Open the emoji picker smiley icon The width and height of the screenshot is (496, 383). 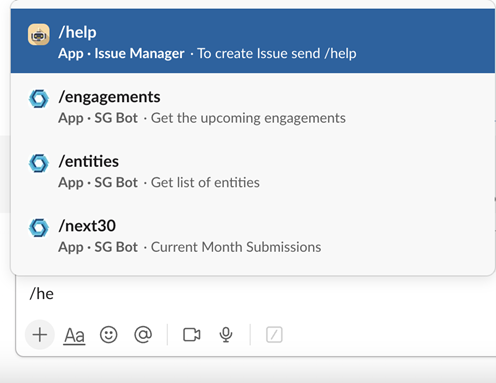pyautogui.click(x=109, y=335)
